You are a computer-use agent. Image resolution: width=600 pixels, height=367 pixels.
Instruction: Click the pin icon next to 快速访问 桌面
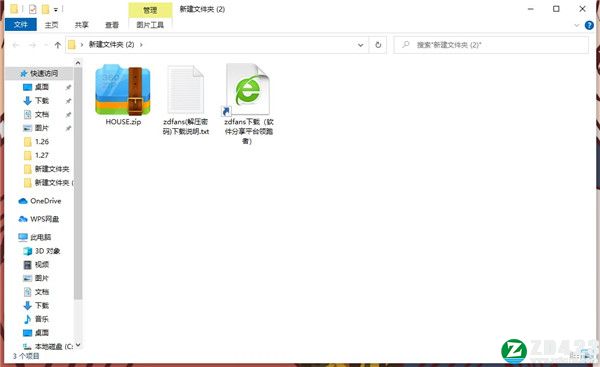tap(68, 87)
